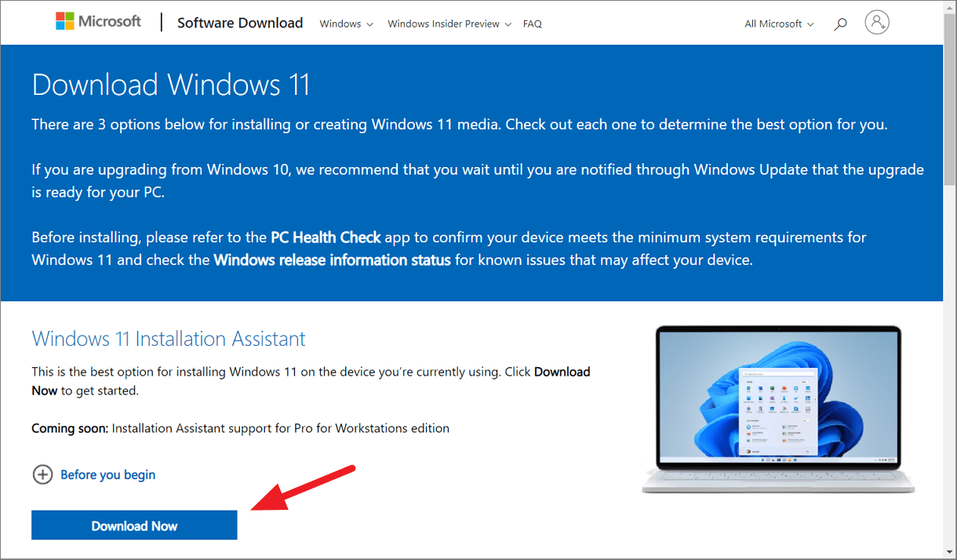Click the Windows 11 Installation Assistant heading
Image resolution: width=957 pixels, height=560 pixels.
169,339
